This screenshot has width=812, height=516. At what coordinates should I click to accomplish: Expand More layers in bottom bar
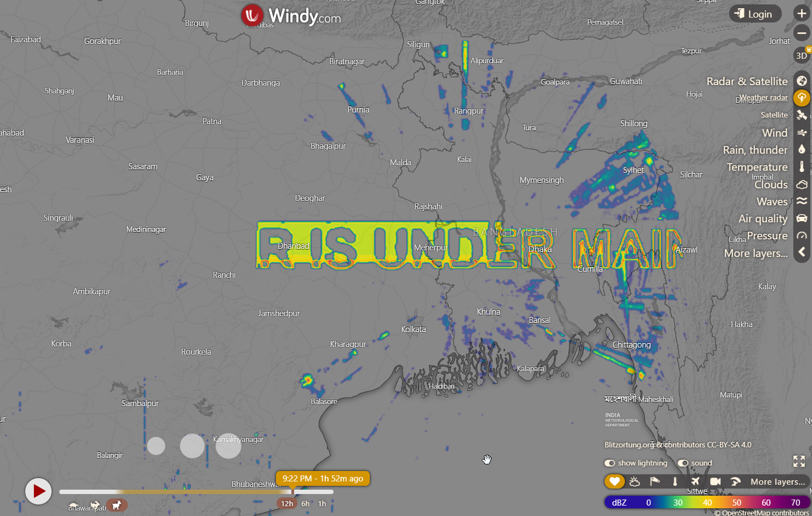[x=778, y=482]
